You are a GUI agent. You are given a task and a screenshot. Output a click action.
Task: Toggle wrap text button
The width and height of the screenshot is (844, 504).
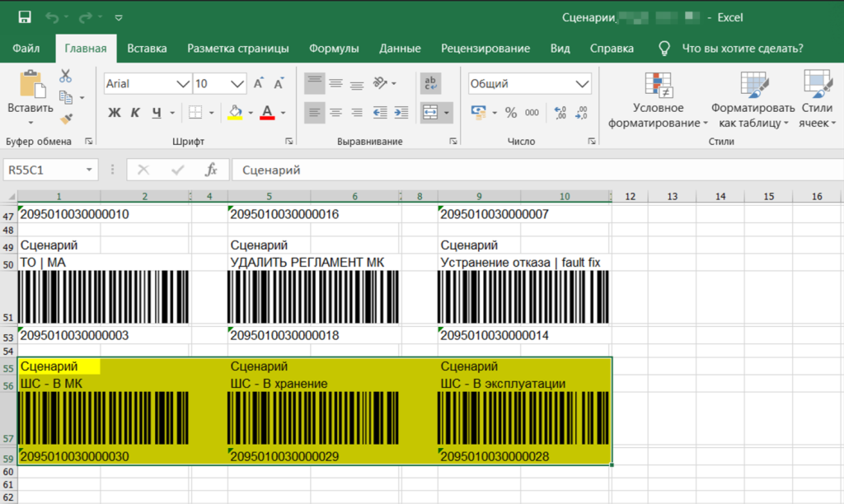coord(430,83)
